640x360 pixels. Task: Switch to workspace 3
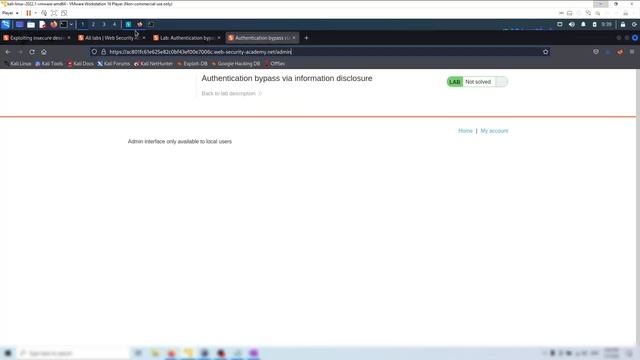tap(104, 24)
